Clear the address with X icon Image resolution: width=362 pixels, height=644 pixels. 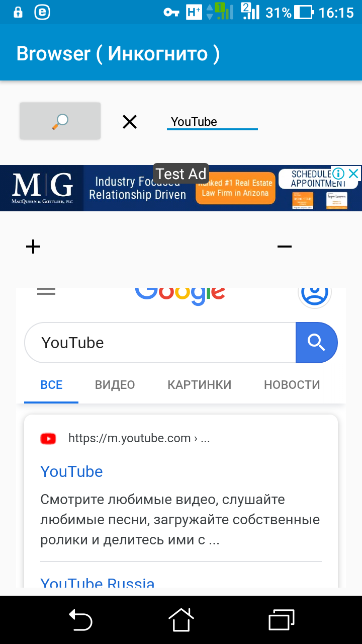click(130, 121)
